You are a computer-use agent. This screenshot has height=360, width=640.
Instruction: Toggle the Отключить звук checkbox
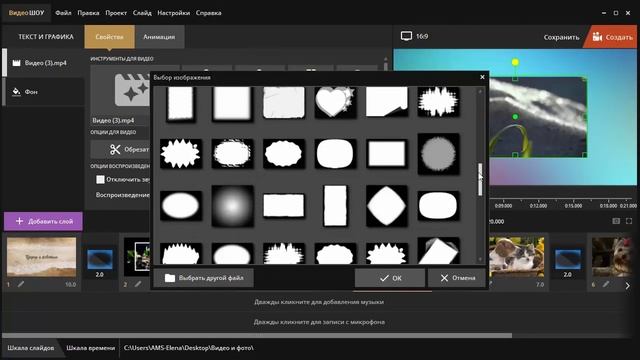[100, 179]
